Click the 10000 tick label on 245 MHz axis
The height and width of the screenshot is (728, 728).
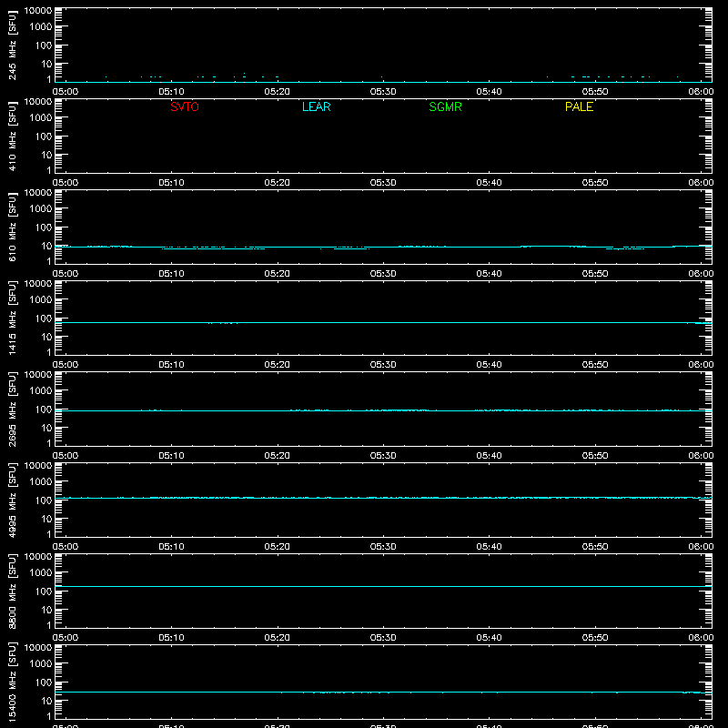click(x=38, y=11)
